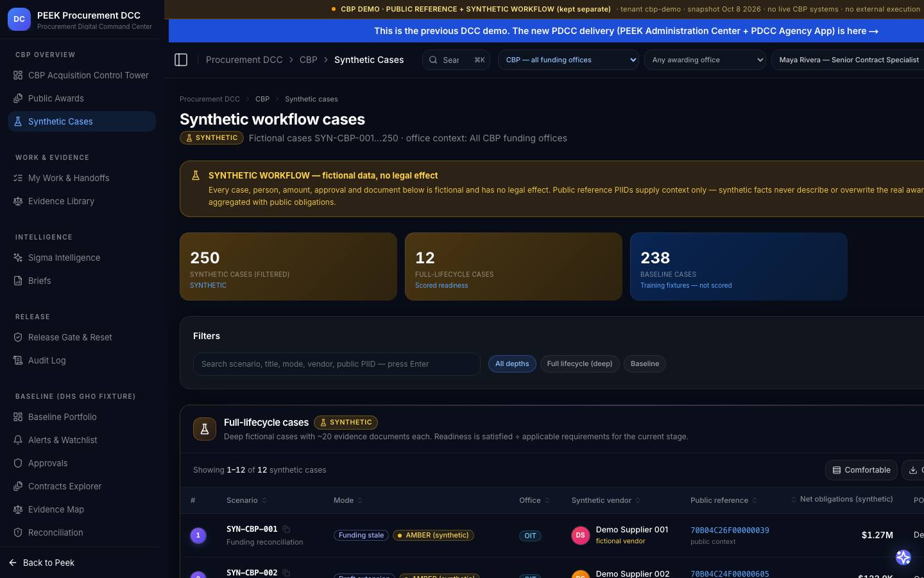Select the Baseline filter chip
This screenshot has height=578, width=924.
click(x=645, y=363)
